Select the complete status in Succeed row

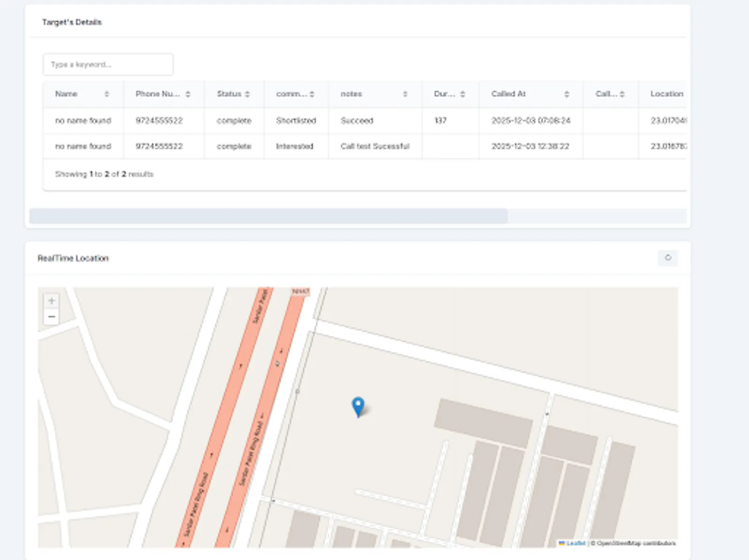(x=234, y=121)
